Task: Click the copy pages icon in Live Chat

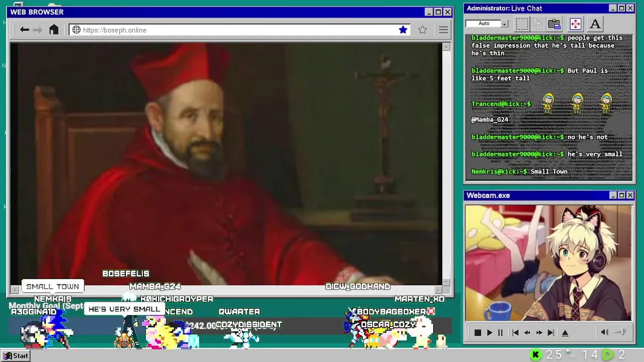Action: pyautogui.click(x=538, y=24)
